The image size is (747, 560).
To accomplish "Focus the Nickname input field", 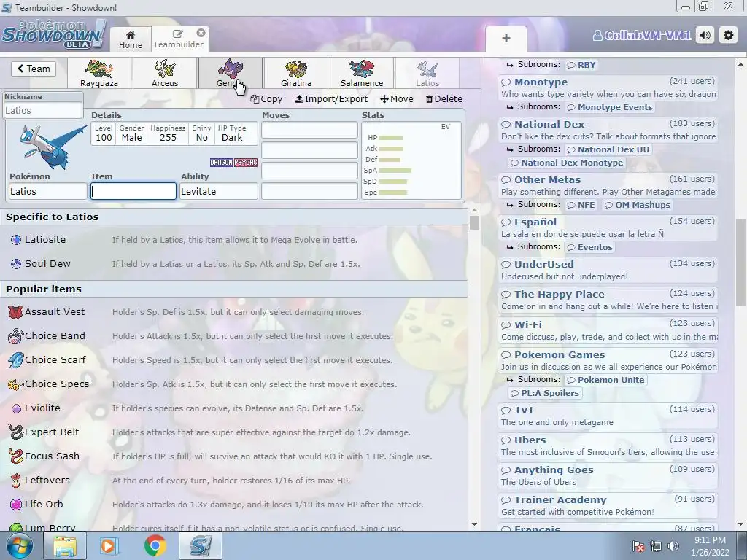I will tap(43, 111).
